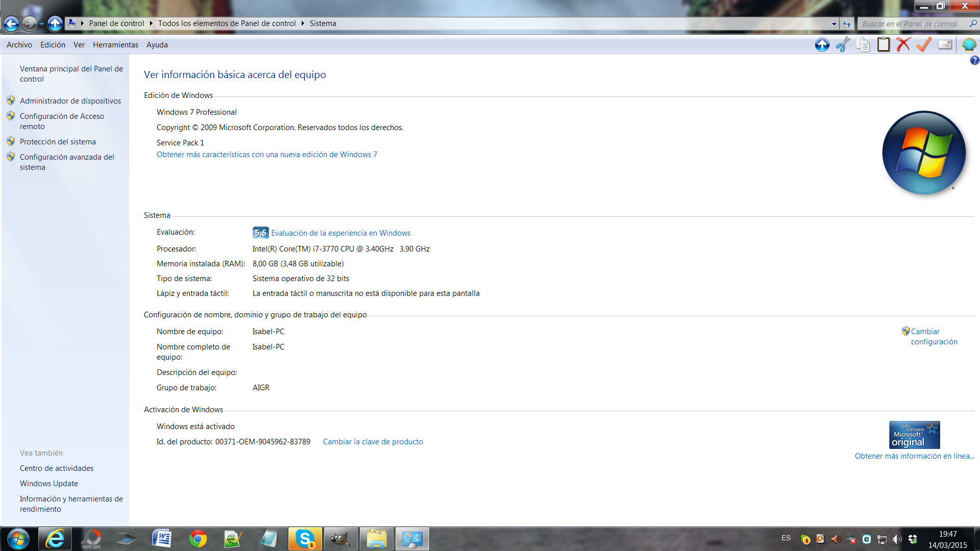Open Información y herramientas de rendimiento
Image resolution: width=980 pixels, height=551 pixels.
point(71,504)
